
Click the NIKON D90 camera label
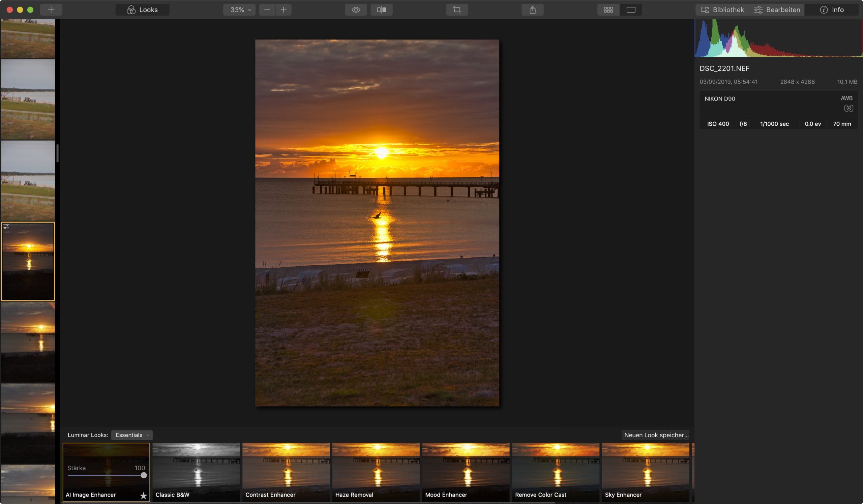(720, 98)
